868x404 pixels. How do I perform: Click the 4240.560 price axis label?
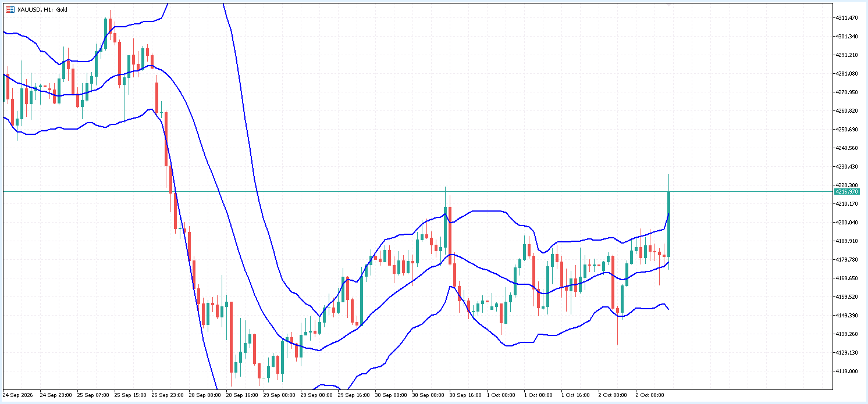pos(847,148)
